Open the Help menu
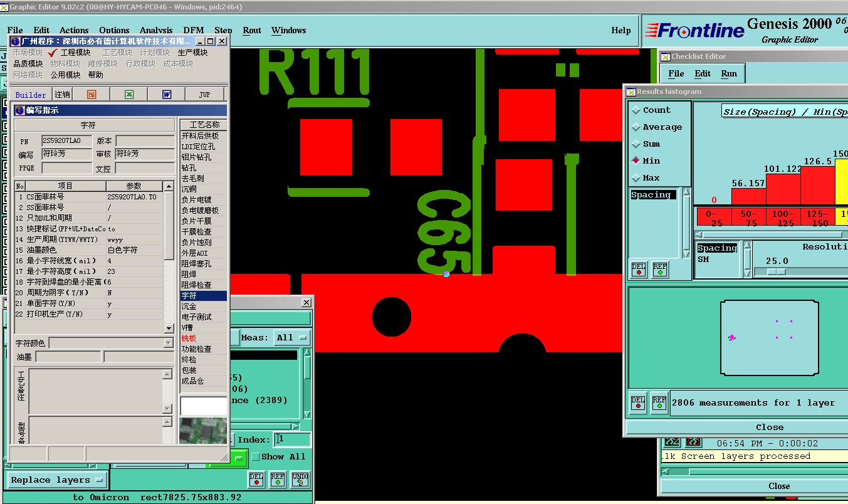This screenshot has height=504, width=848. [x=621, y=30]
